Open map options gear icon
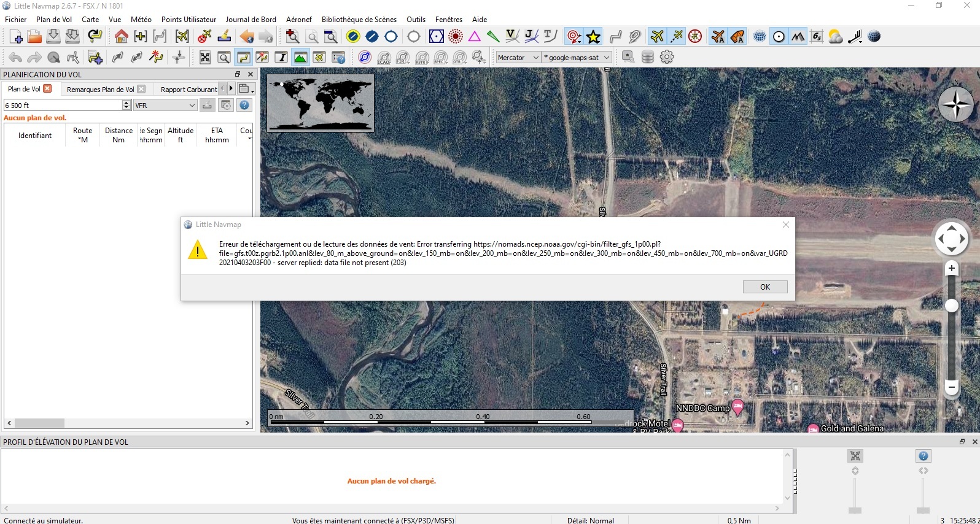This screenshot has width=980, height=524. pyautogui.click(x=667, y=57)
